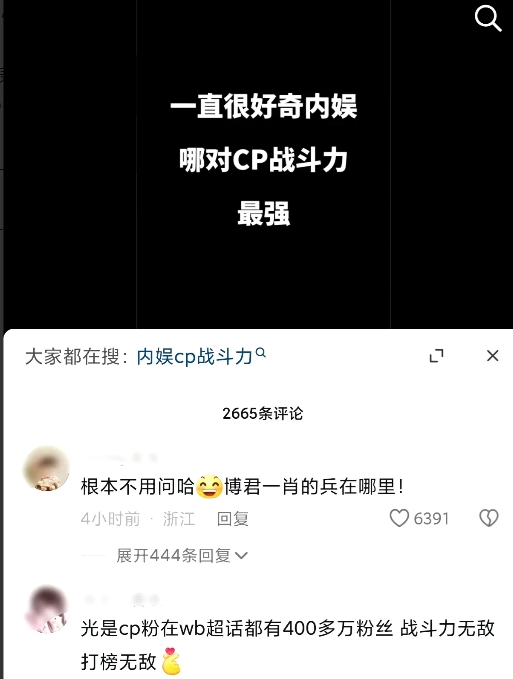The image size is (513, 679).
Task: Select the 2665条评论 header
Action: (262, 414)
